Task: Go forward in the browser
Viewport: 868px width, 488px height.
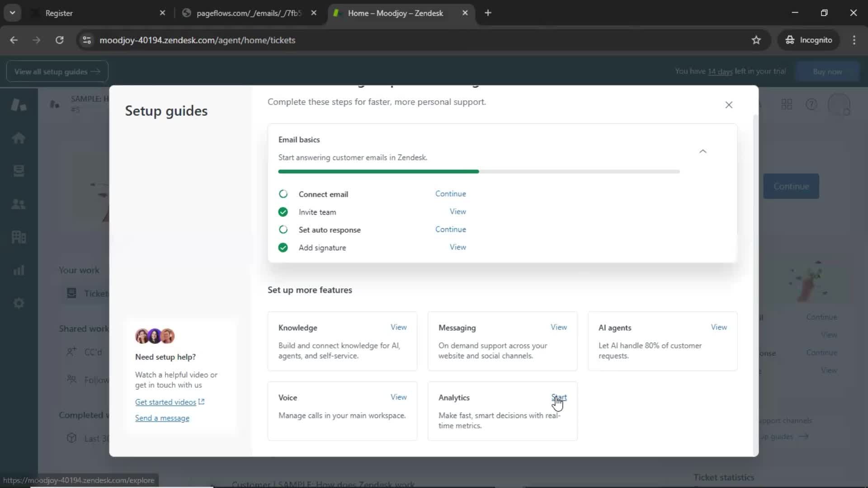Action: coord(37,40)
